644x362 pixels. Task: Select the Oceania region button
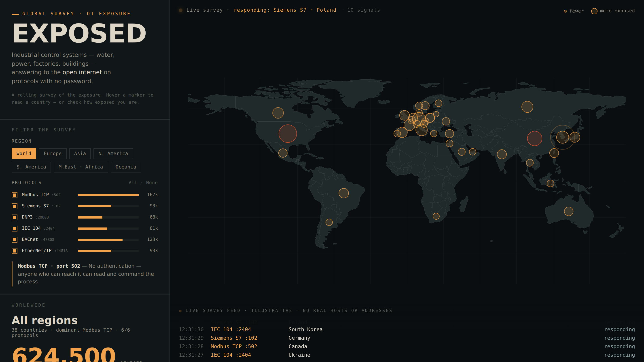pos(126,167)
